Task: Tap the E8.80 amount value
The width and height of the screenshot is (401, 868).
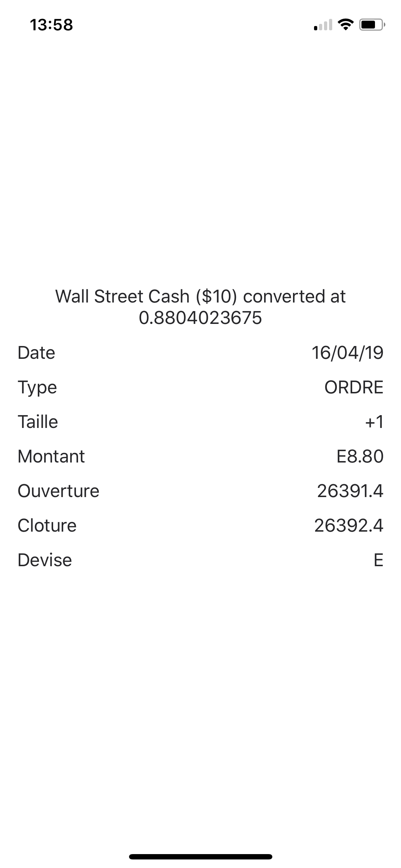Action: click(x=360, y=456)
